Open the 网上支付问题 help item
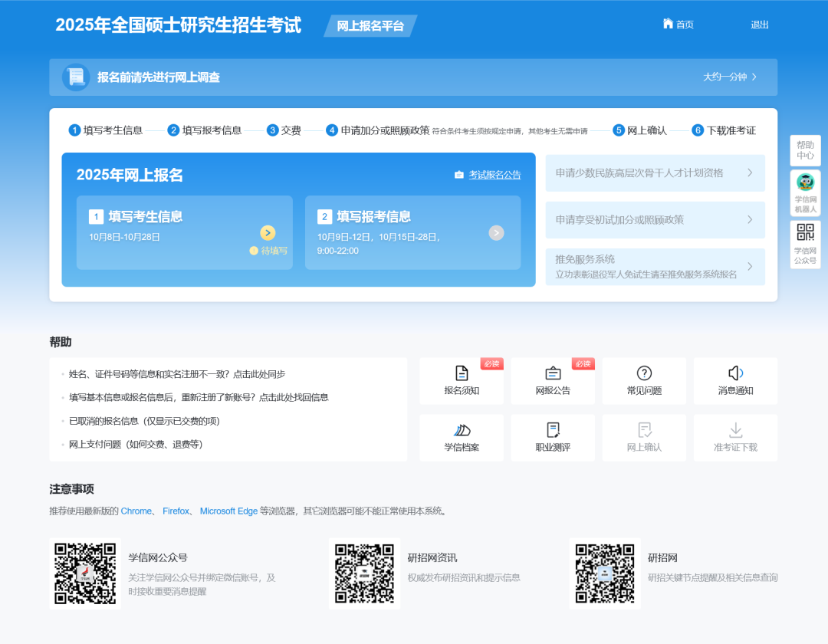 (x=136, y=444)
